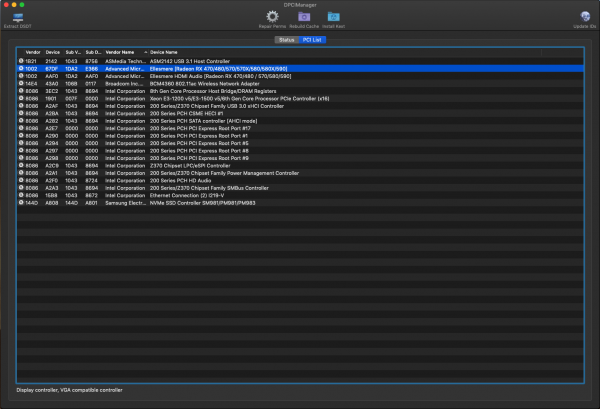Click the Update IDs toolbar icon
600x409 pixels.
click(x=583, y=18)
